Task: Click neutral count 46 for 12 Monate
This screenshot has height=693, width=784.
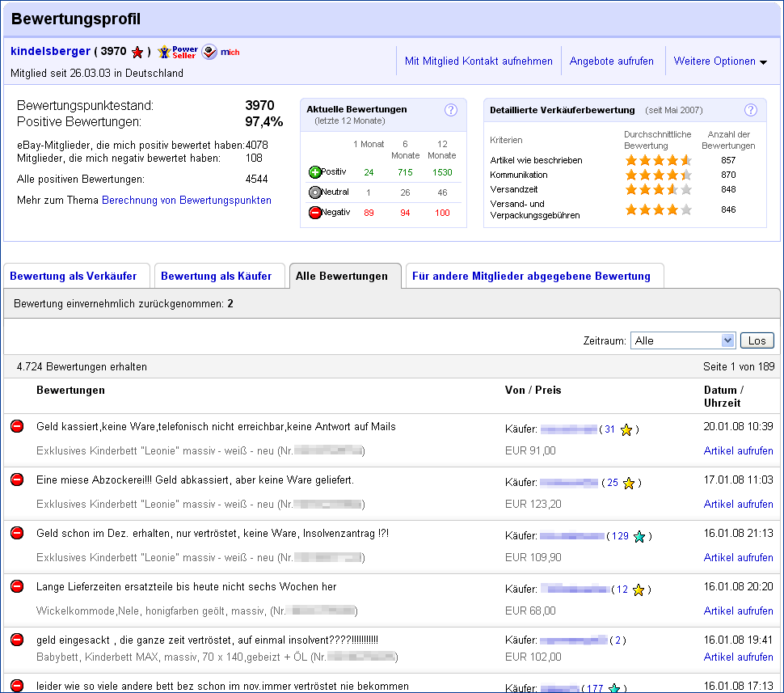Action: [442, 192]
